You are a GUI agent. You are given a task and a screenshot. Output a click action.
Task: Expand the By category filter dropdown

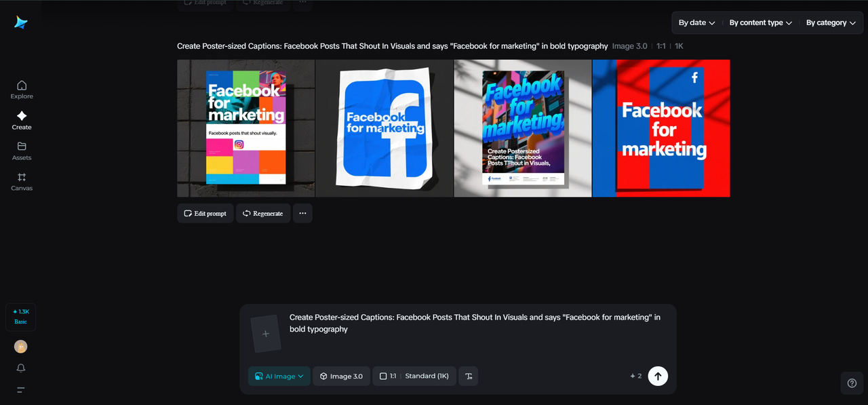[831, 22]
